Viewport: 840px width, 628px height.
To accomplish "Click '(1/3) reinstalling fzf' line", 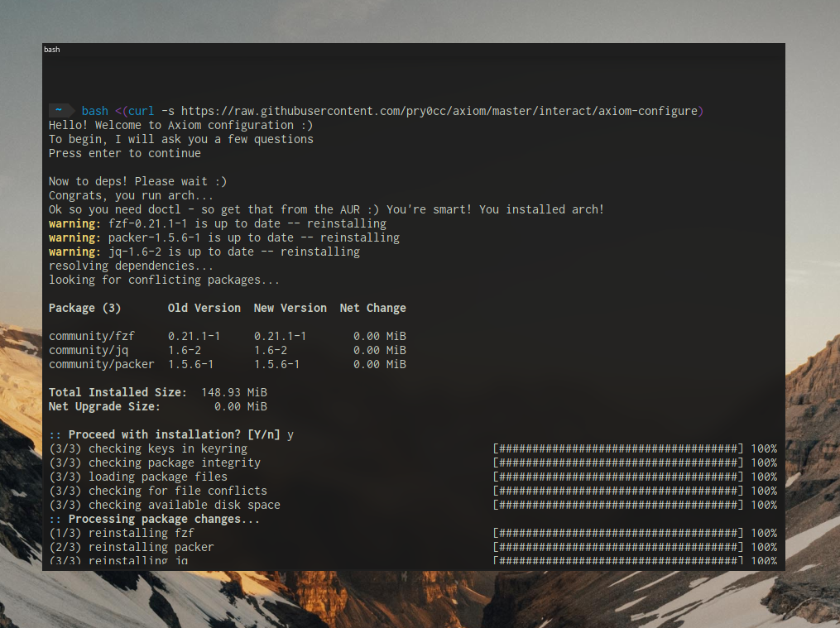I will (121, 533).
